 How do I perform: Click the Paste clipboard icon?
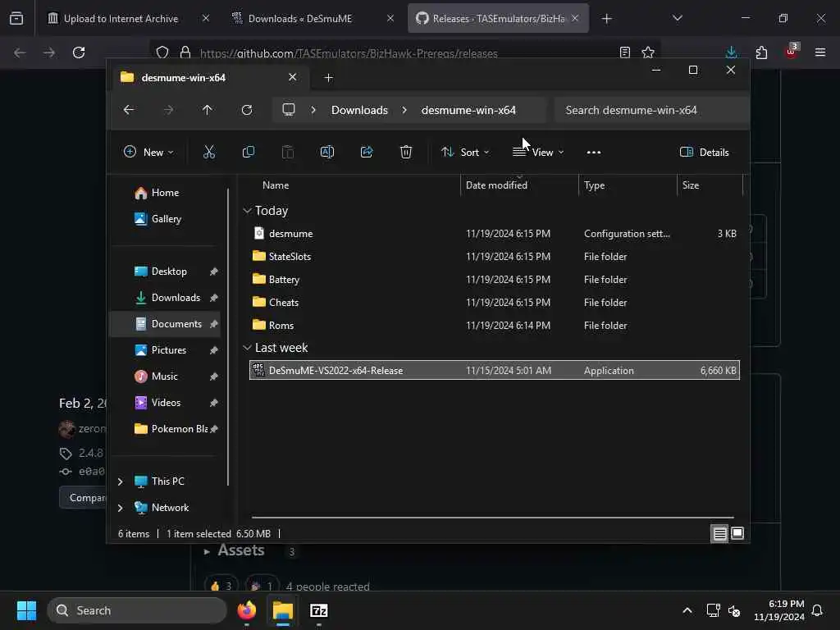point(288,152)
